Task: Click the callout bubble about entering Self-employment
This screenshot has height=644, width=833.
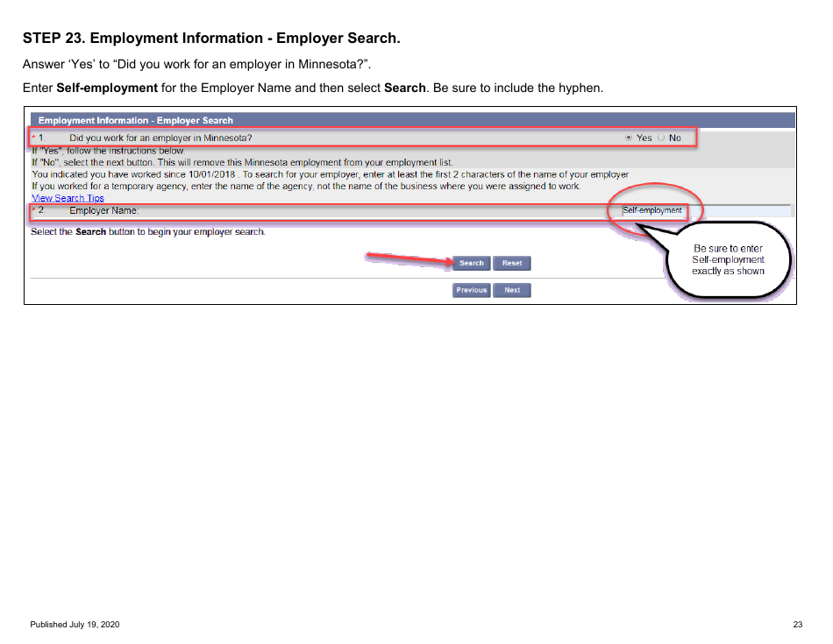Action: point(728,259)
